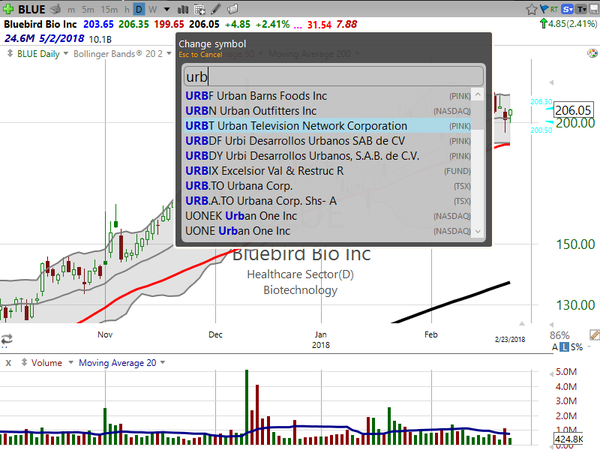Click the price pane up-down mover arrows
The image size is (600, 450).
click(x=10, y=54)
